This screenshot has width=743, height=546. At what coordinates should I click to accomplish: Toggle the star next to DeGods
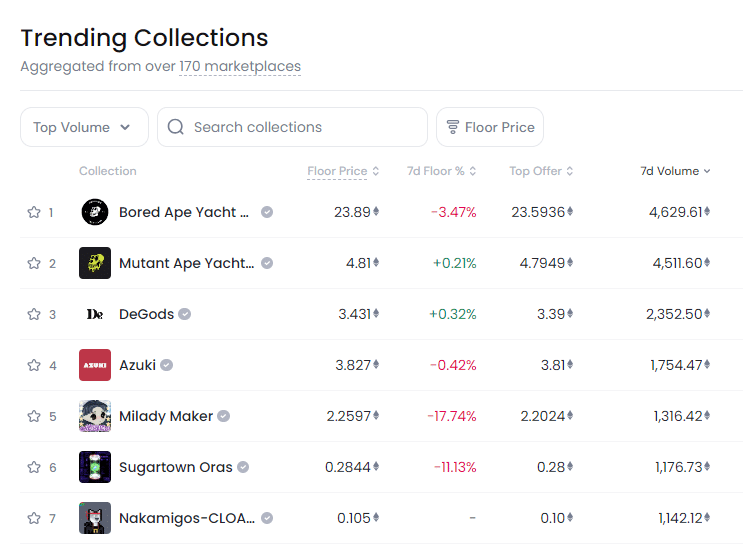point(34,314)
